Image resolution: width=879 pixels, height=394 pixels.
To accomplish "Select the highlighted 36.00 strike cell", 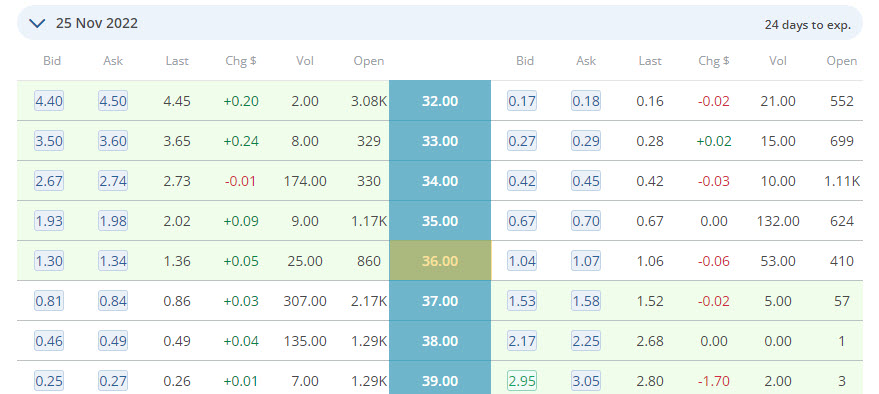I will coord(440,261).
